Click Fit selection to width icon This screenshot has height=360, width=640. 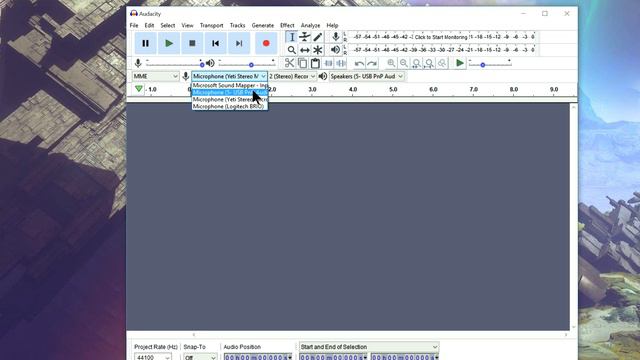tap(416, 63)
